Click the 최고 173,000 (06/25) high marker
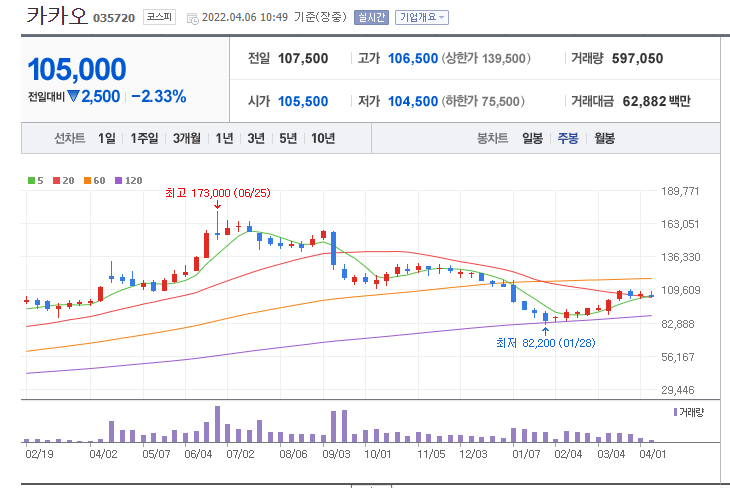The image size is (730, 488). pos(217,193)
